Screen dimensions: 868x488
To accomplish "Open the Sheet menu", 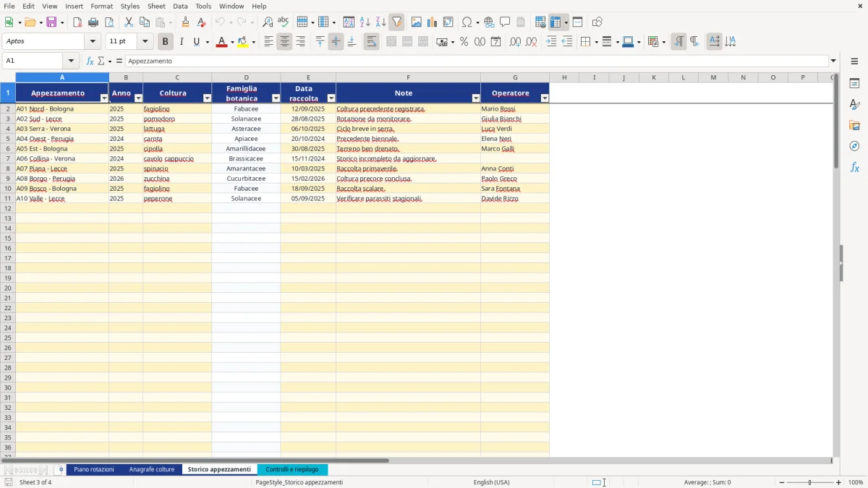I will (x=156, y=6).
